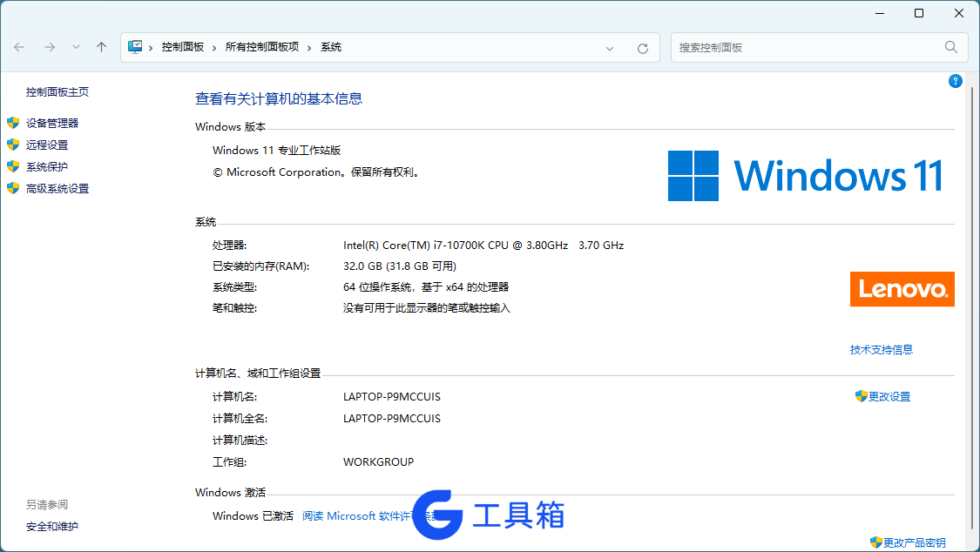Go back using the back arrow

coord(19,48)
